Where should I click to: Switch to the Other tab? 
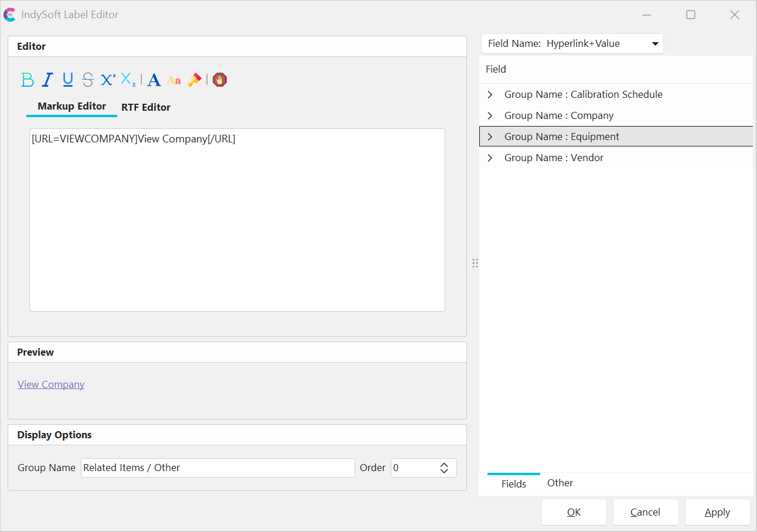[560, 483]
